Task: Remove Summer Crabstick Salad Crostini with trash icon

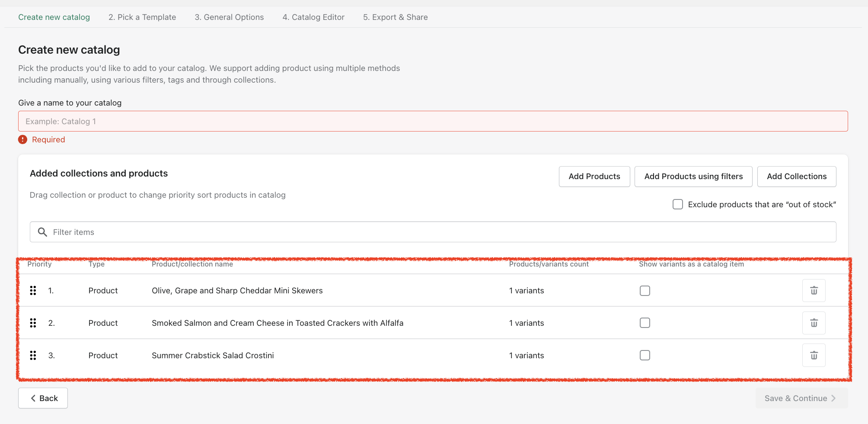Action: click(x=814, y=355)
